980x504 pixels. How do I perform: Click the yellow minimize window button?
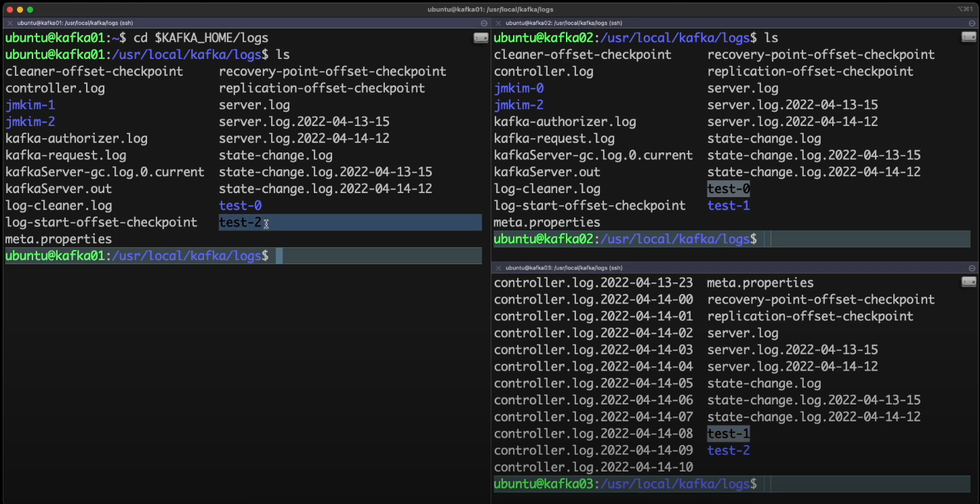20,9
